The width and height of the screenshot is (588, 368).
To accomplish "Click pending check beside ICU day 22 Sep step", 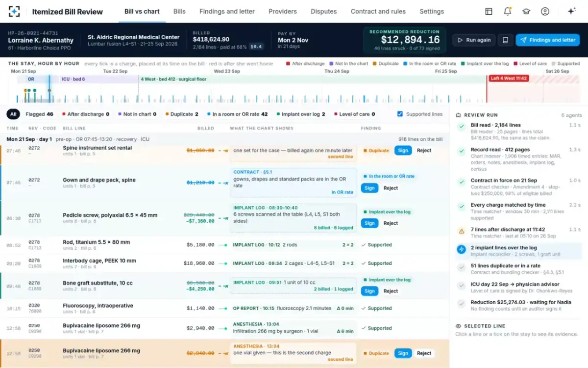I will pyautogui.click(x=461, y=286).
